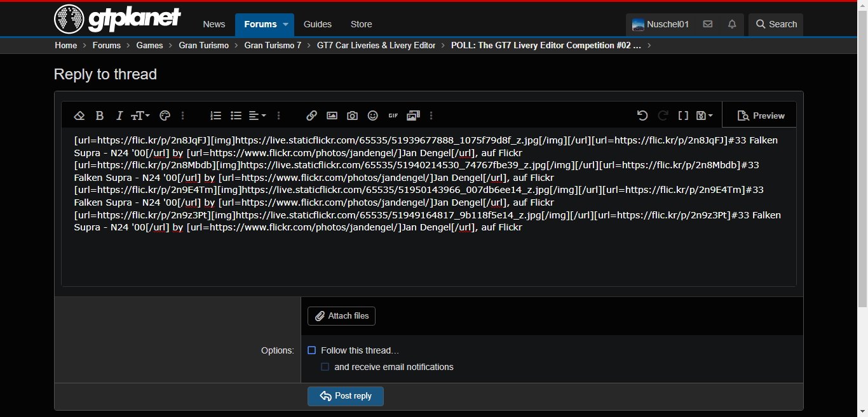Open the alerts bell icon
868x417 pixels.
[732, 24]
